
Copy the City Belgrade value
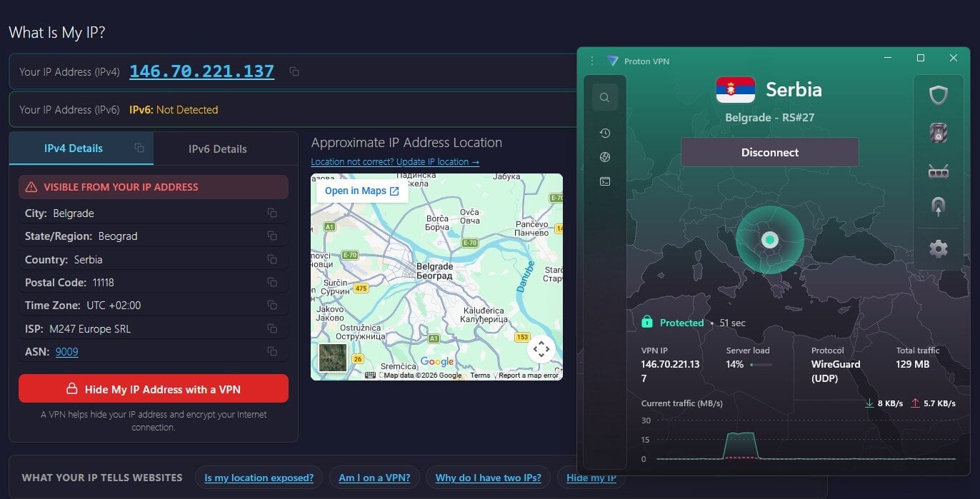(x=272, y=213)
